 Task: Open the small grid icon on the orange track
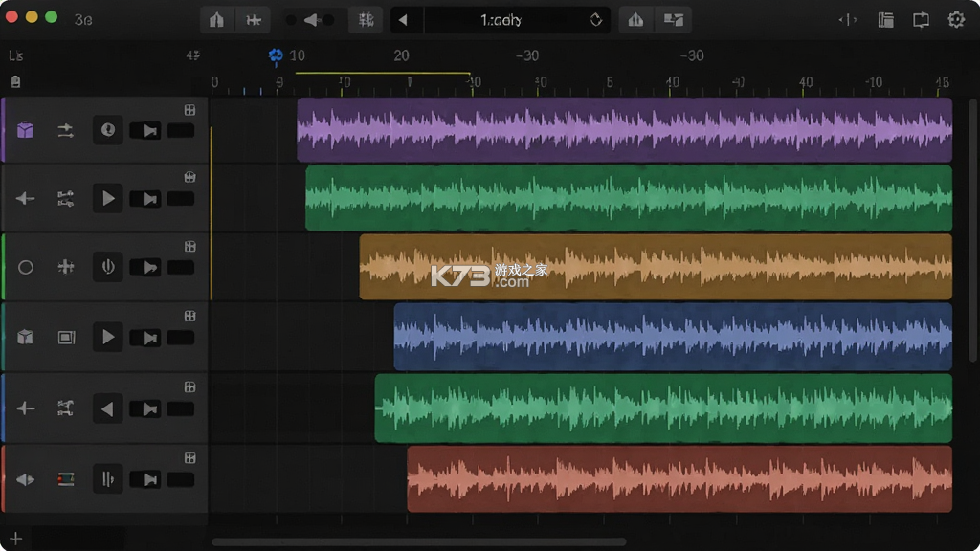(x=190, y=247)
